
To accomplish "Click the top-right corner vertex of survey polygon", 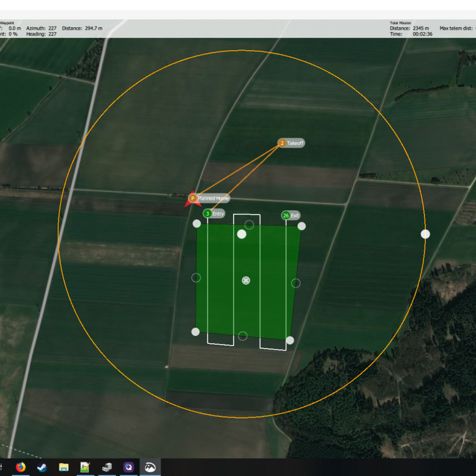I will point(302,226).
